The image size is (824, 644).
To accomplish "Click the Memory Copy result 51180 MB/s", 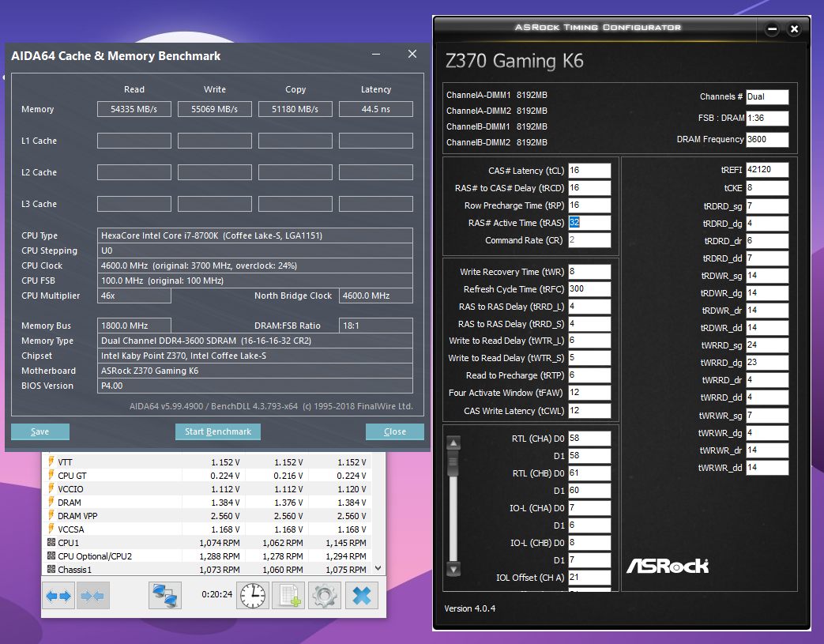I will click(x=295, y=109).
